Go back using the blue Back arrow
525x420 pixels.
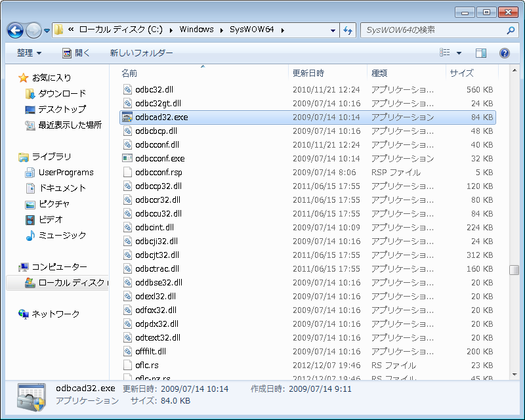tap(15, 30)
